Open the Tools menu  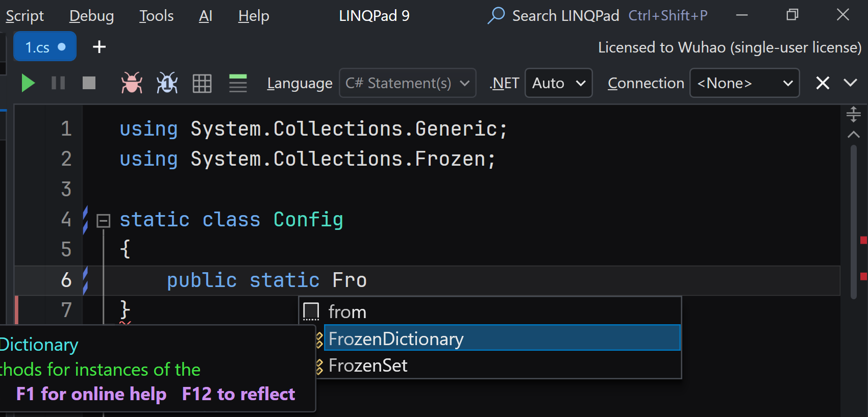[156, 16]
